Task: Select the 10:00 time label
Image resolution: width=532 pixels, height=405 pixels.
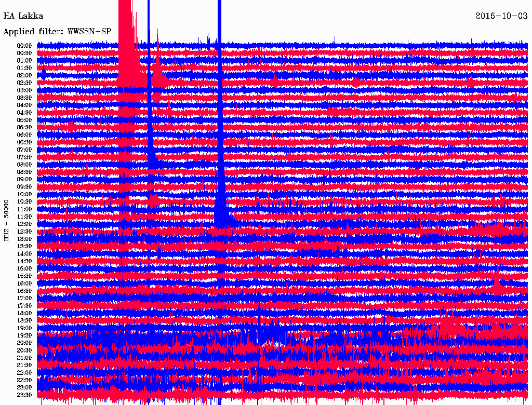Action: pos(24,194)
